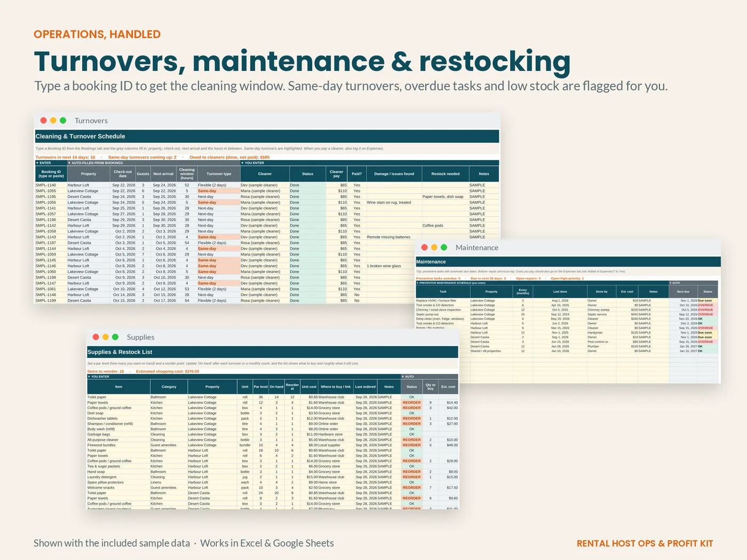Select the 'Supplies & Restock List' title bar
Screen dimensions: 747x560
coord(273,352)
